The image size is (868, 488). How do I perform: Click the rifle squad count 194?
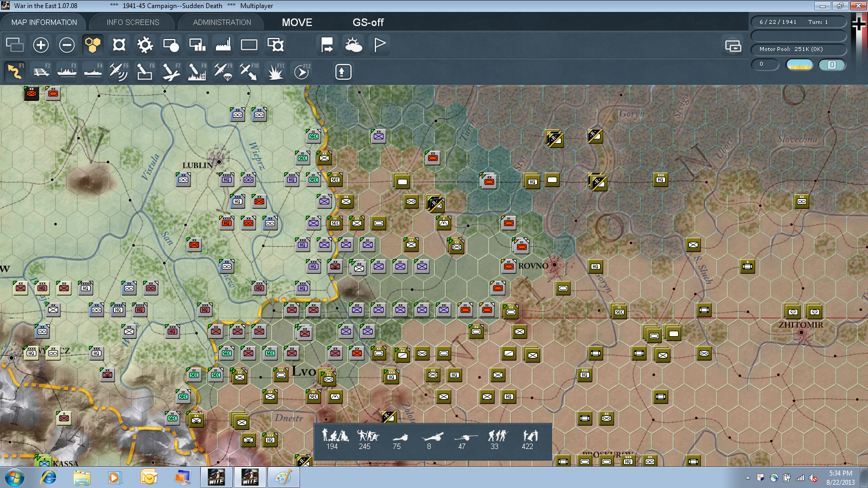332,446
